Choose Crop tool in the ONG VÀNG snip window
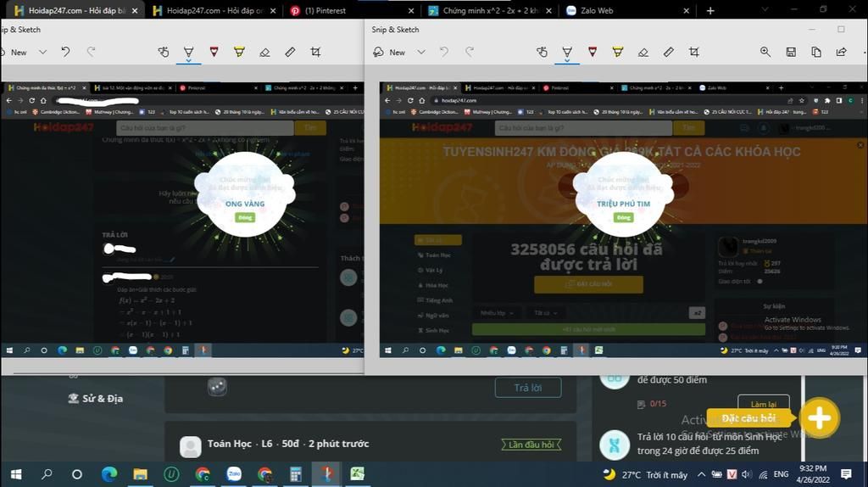 (315, 52)
